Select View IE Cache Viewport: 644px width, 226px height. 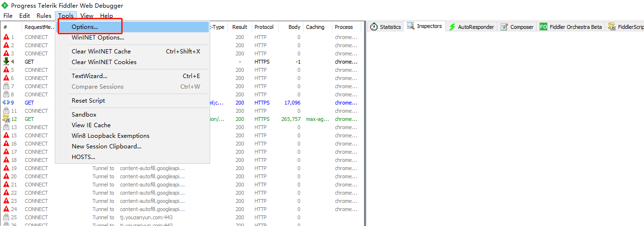click(132, 125)
